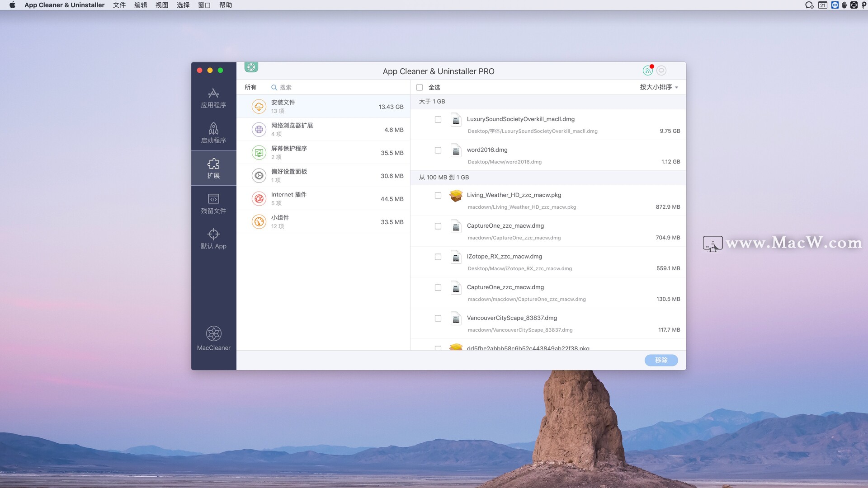Open the Apple menu
Screen dimensions: 868x488
(12, 5)
